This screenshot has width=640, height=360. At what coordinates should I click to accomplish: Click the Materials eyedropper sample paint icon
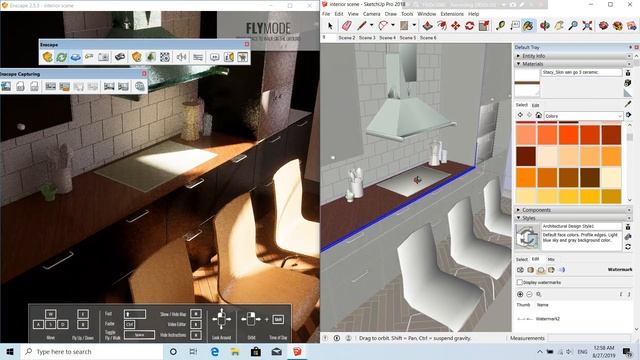(x=628, y=104)
